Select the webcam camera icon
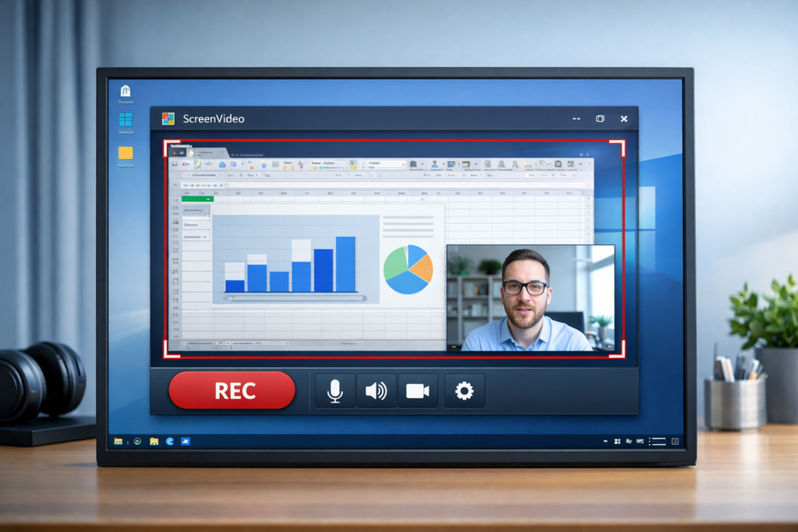Image resolution: width=798 pixels, height=532 pixels. [x=418, y=391]
